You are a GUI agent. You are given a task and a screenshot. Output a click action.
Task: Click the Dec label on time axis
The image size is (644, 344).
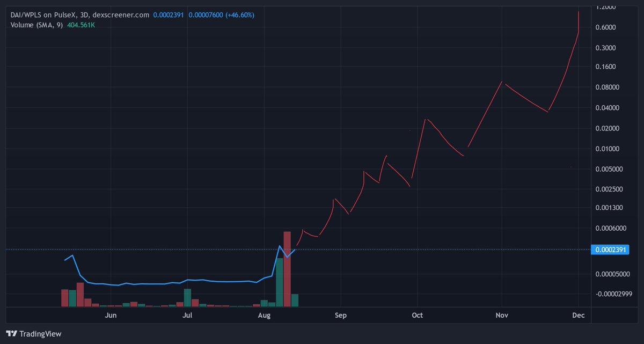pos(578,316)
